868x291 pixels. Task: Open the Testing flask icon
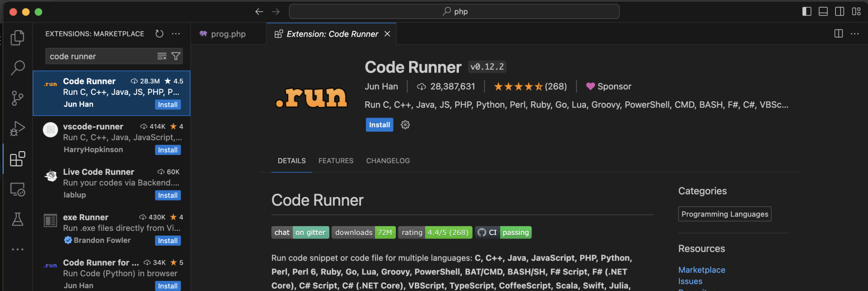(x=18, y=219)
